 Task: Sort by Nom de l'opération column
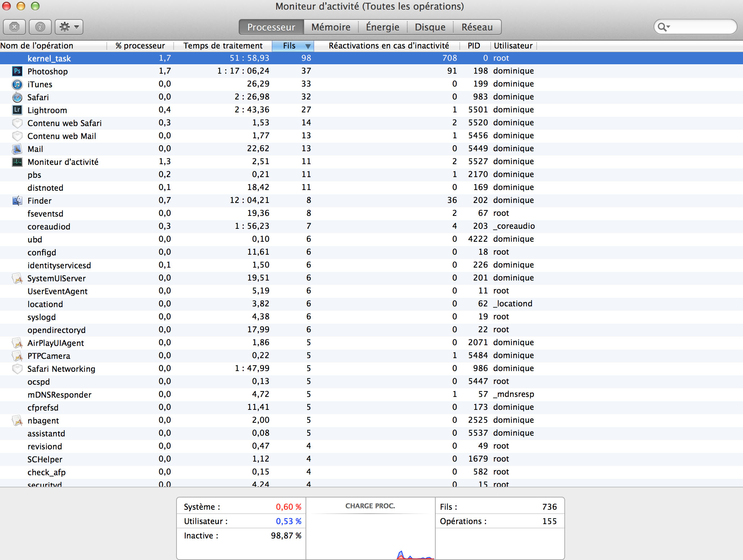(x=53, y=46)
